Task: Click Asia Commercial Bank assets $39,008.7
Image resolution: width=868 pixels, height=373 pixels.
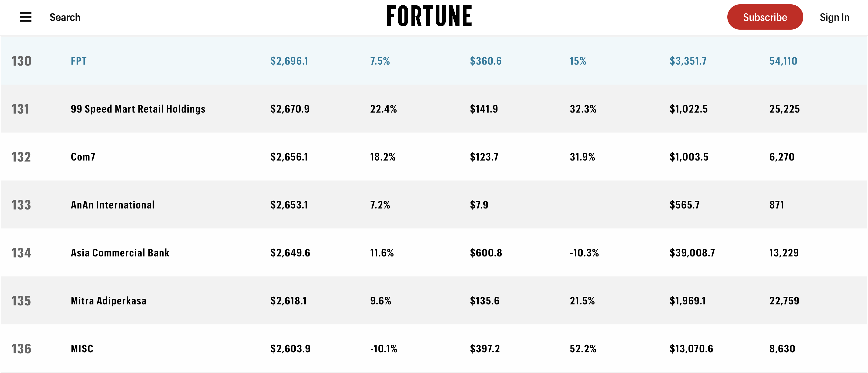Action: tap(692, 253)
